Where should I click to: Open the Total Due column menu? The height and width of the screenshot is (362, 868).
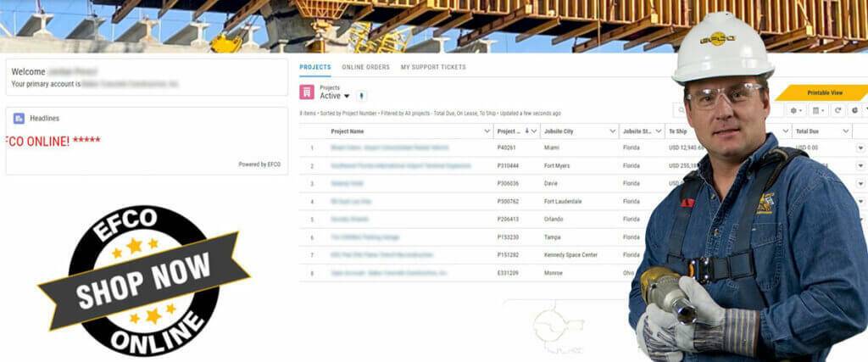pyautogui.click(x=845, y=131)
